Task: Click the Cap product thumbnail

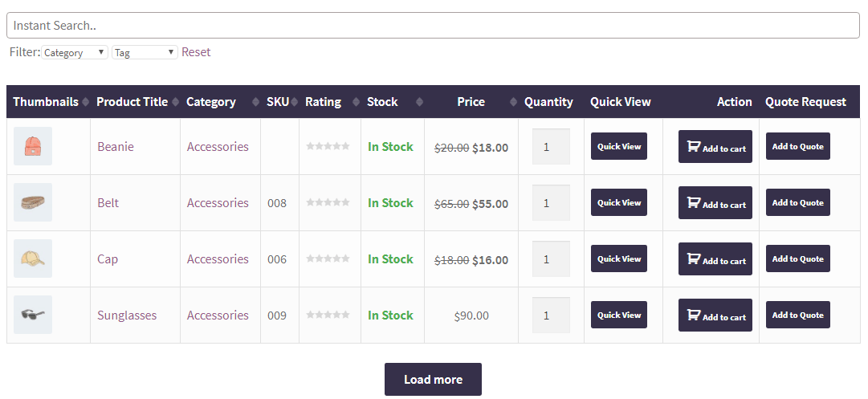Action: point(33,259)
